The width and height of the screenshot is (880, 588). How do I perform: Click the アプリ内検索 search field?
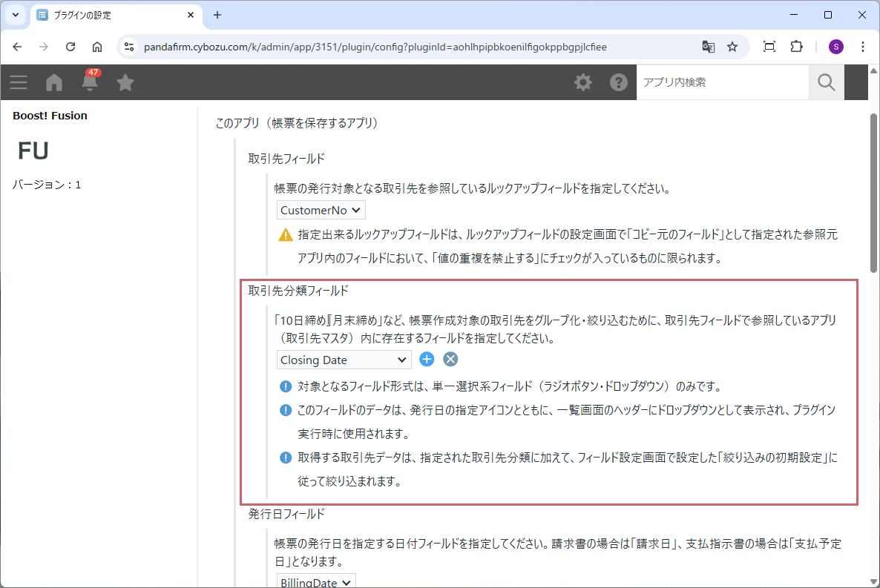pyautogui.click(x=722, y=82)
